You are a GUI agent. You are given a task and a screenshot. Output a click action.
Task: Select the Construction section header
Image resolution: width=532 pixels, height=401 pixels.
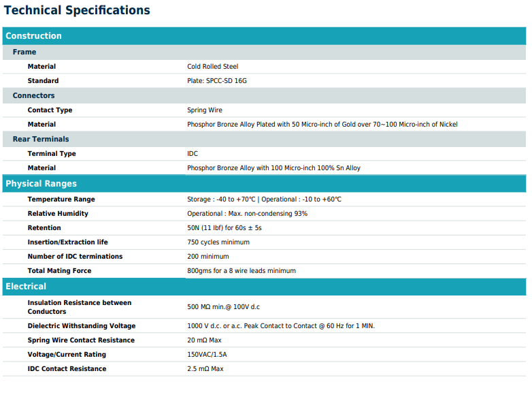[34, 36]
